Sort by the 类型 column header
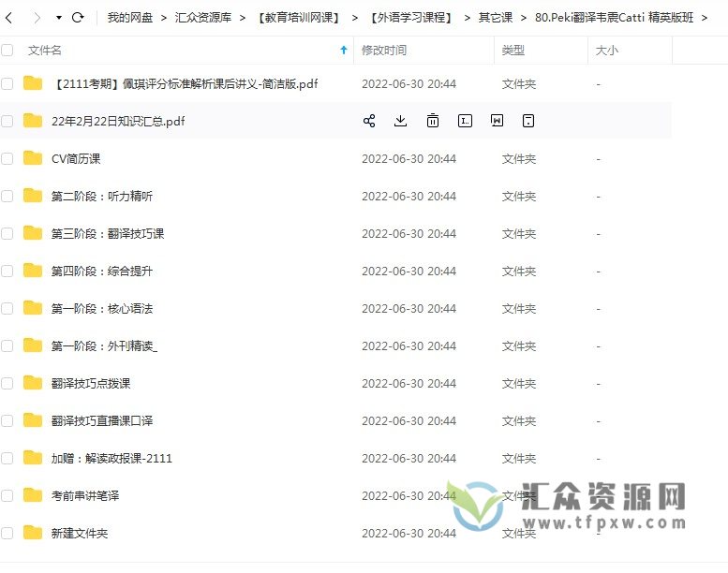 513,51
